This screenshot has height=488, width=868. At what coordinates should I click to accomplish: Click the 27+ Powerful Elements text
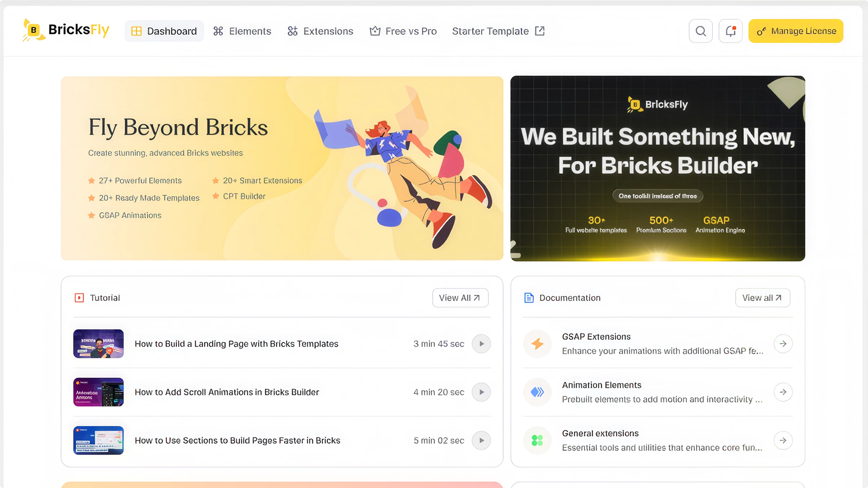(x=140, y=181)
